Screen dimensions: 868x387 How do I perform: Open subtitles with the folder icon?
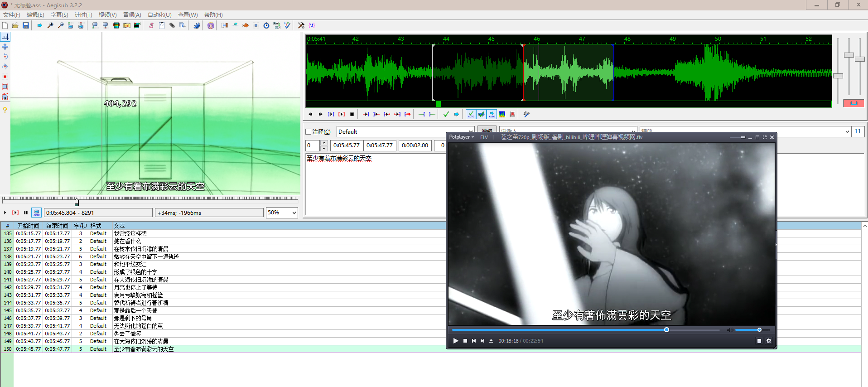[15, 25]
